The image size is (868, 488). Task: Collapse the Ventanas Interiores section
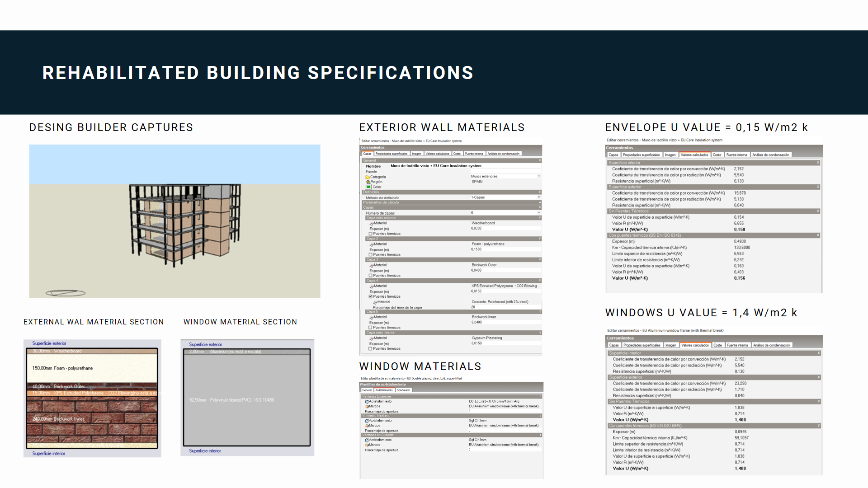click(x=539, y=416)
